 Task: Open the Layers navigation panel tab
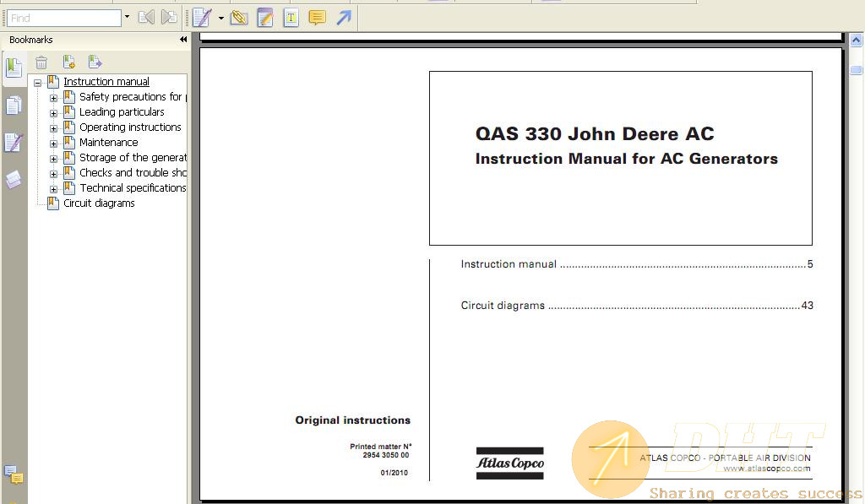click(14, 179)
